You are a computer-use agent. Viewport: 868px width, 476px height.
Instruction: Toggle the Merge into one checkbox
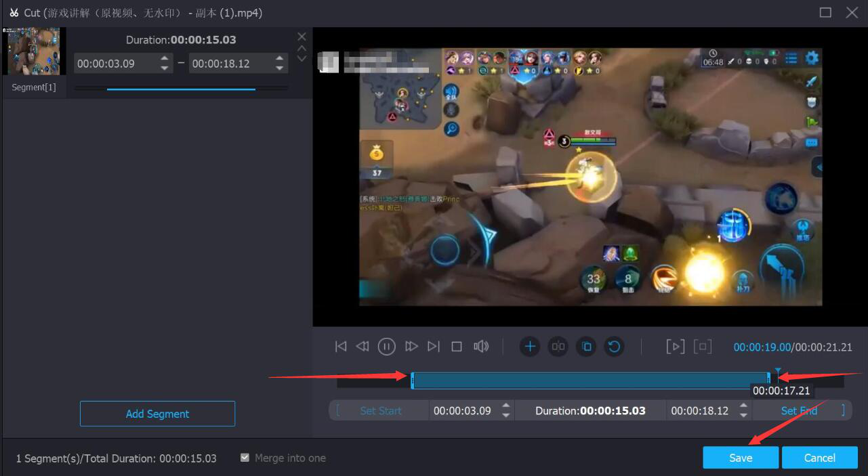[x=245, y=458]
